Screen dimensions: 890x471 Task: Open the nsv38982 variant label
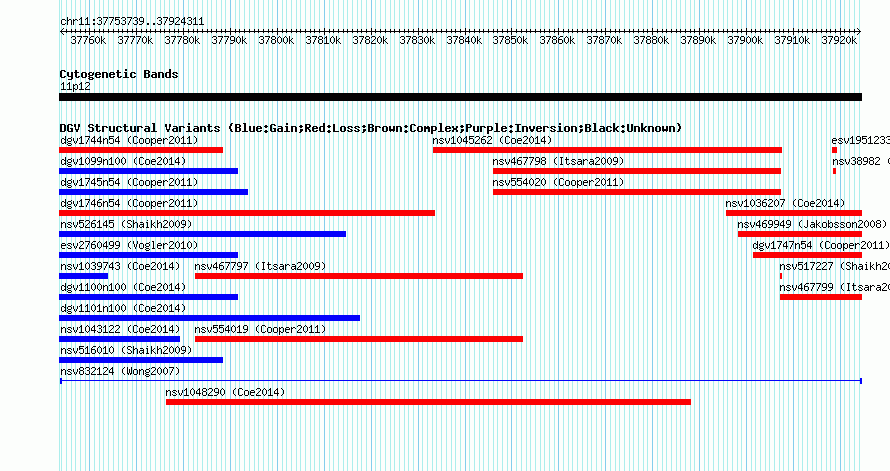coord(860,161)
